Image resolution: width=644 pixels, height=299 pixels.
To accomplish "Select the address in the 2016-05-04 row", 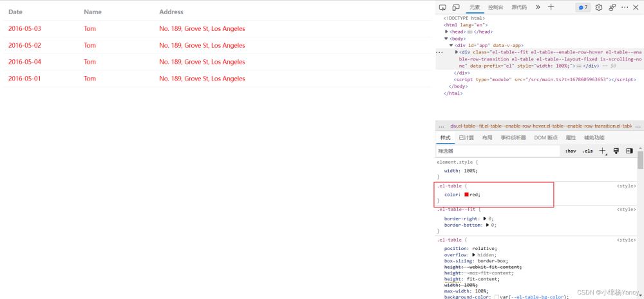I will pos(202,62).
